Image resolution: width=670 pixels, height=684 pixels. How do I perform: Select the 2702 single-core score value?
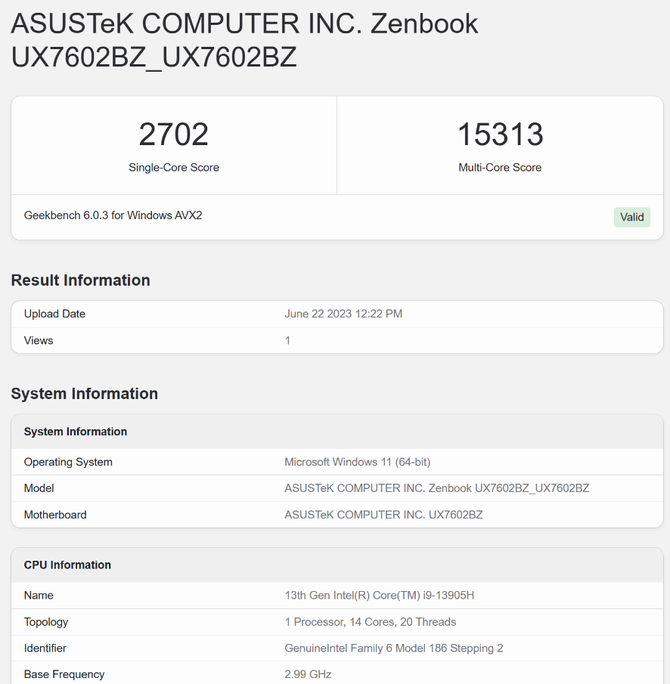(x=174, y=134)
